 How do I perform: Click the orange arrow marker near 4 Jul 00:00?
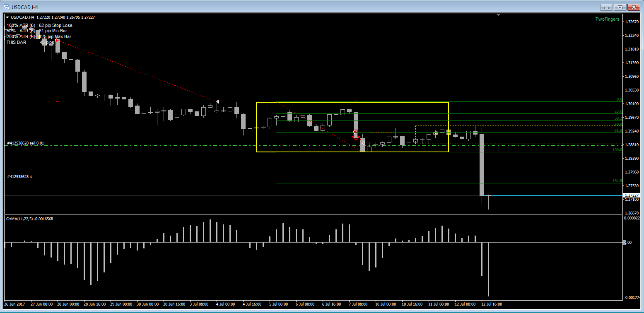pos(217,101)
